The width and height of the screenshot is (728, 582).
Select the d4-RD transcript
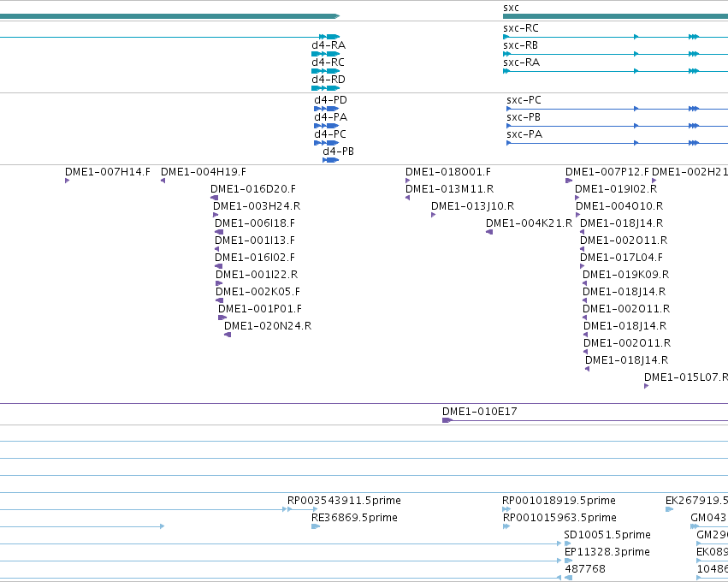(328, 80)
